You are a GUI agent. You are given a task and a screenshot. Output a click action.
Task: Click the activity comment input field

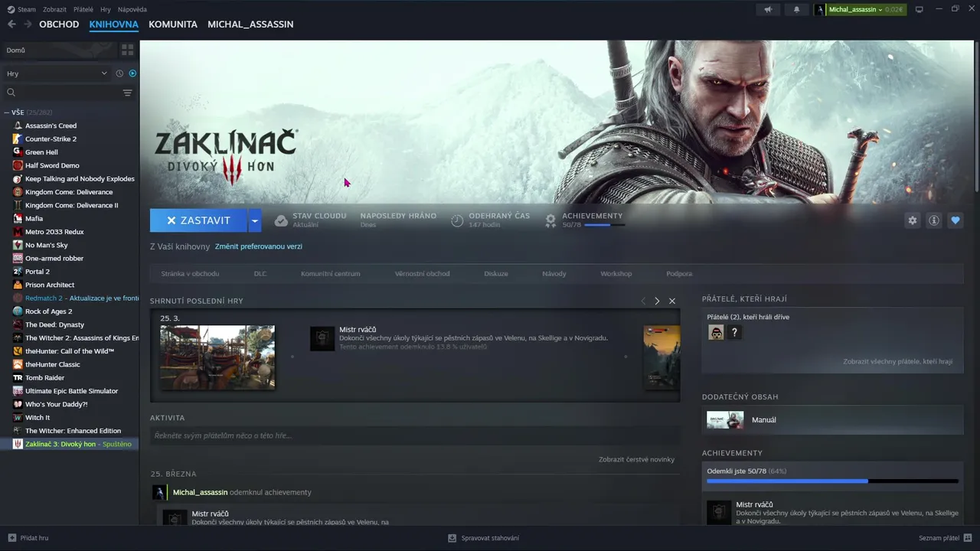(415, 435)
